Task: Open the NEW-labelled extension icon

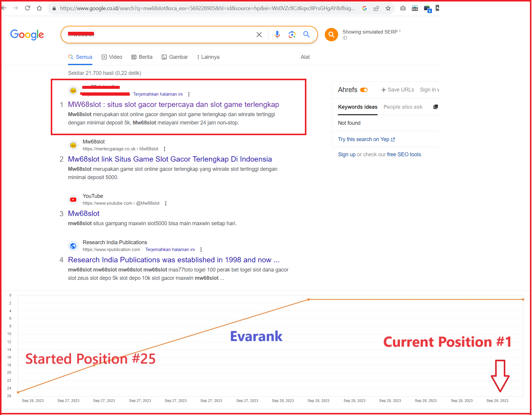Action: pyautogui.click(x=415, y=8)
